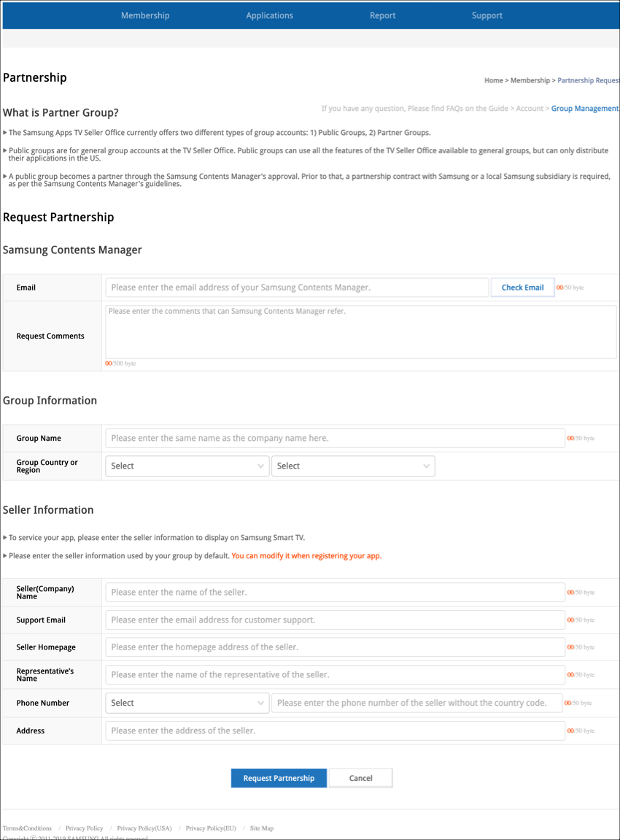Expand the Group Region dropdown
Screen dimensions: 620x840
pos(353,466)
